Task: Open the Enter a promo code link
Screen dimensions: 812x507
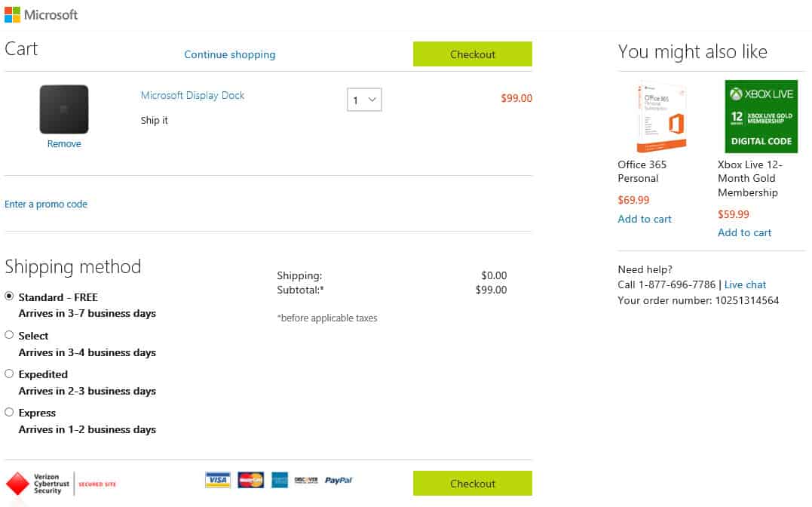Action: point(46,204)
